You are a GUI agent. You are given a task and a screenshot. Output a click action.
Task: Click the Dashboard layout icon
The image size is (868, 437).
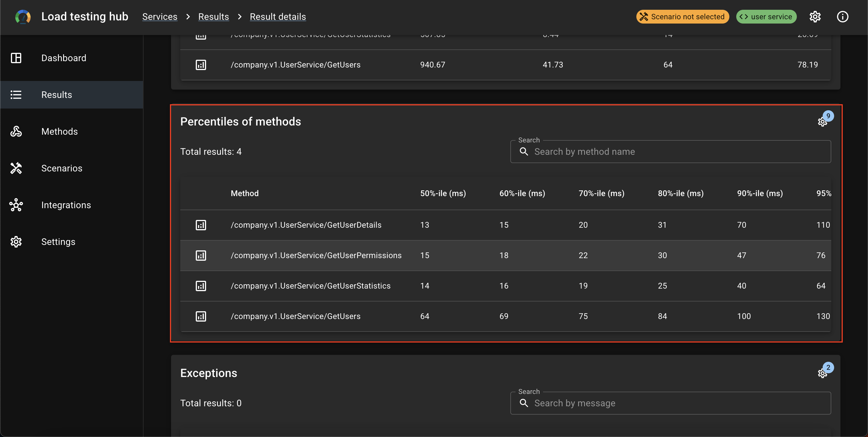tap(16, 58)
